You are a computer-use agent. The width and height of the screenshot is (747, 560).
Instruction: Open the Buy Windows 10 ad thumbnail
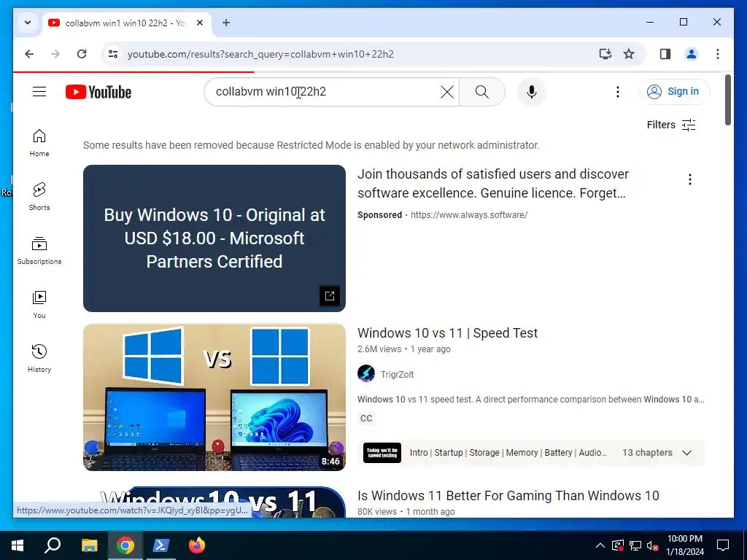[x=214, y=238]
